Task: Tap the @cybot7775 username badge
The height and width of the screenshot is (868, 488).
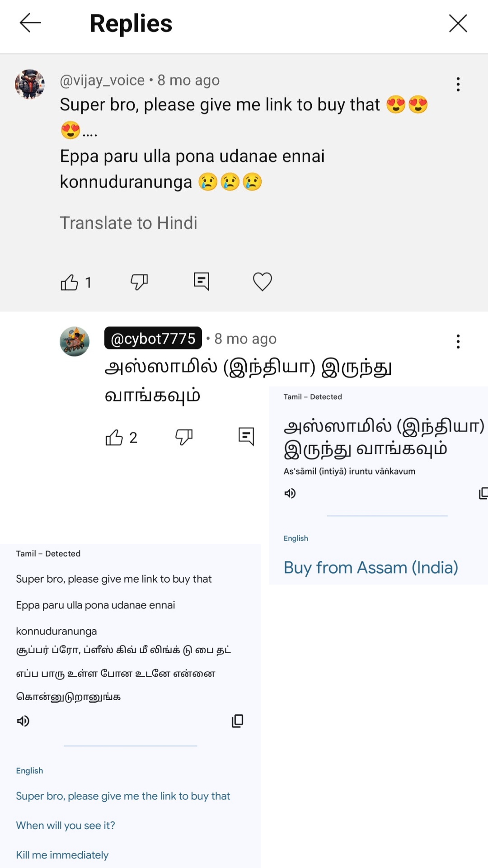Action: point(153,338)
